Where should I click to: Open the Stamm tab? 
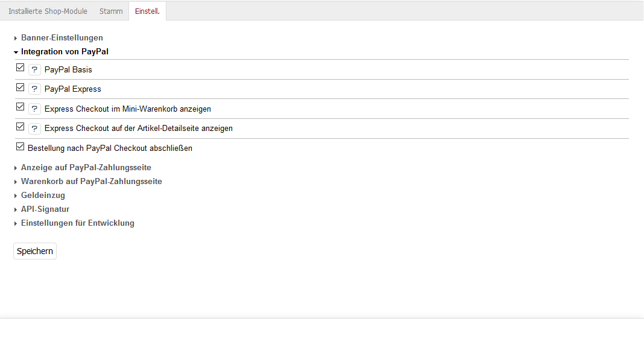pyautogui.click(x=111, y=11)
